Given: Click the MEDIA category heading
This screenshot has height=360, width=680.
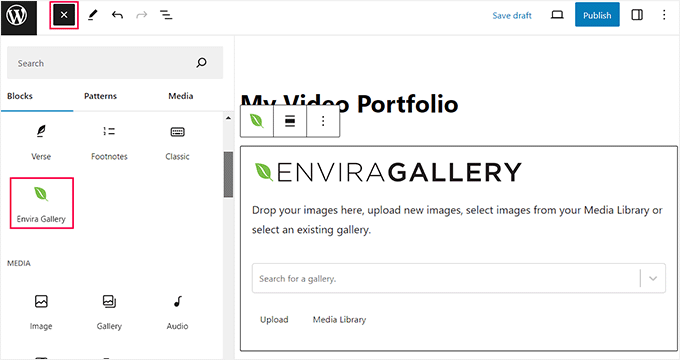Looking at the screenshot, I should (19, 263).
